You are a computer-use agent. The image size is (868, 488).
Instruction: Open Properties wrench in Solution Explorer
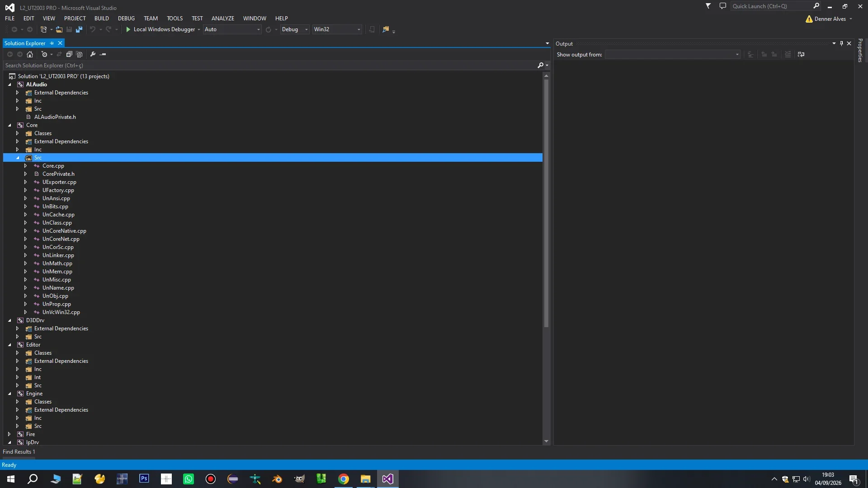(93, 54)
